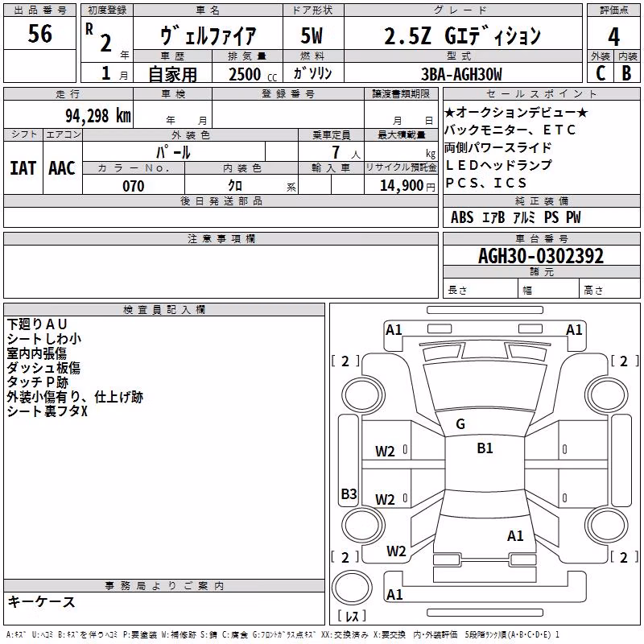Click the interior grade B
The width and height of the screenshot is (644, 644).
[626, 73]
